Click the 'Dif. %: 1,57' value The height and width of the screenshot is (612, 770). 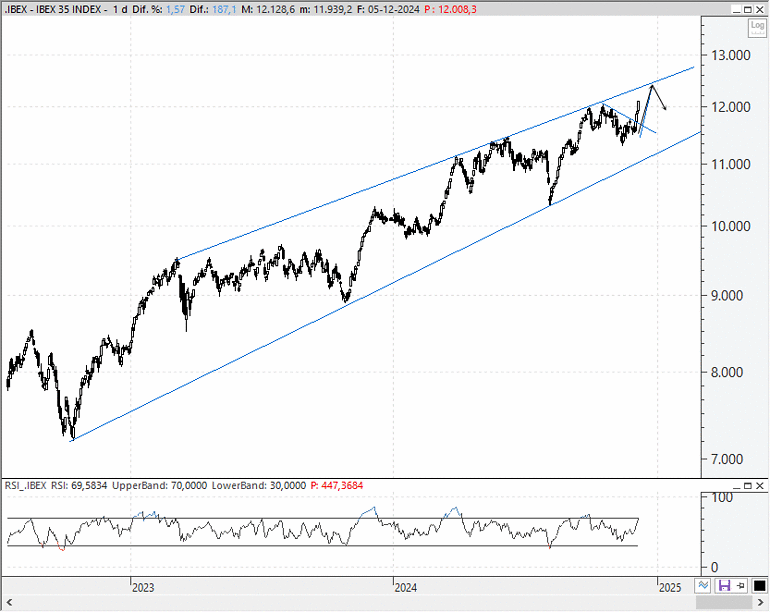click(x=158, y=9)
